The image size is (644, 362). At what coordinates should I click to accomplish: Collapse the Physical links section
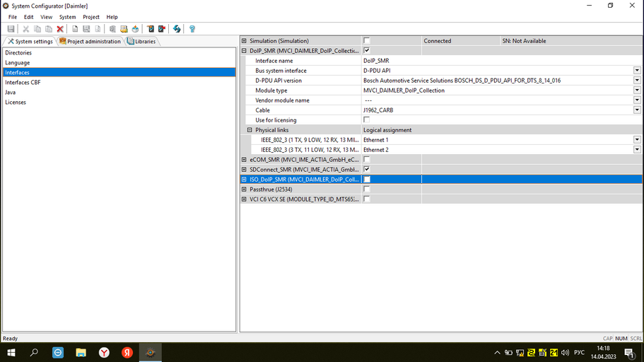coord(250,130)
